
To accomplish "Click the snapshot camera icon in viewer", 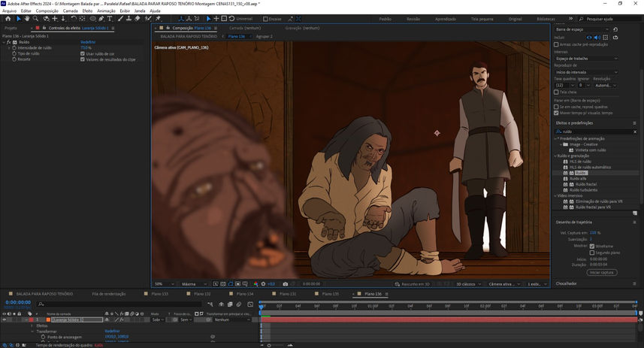I will (x=286, y=284).
